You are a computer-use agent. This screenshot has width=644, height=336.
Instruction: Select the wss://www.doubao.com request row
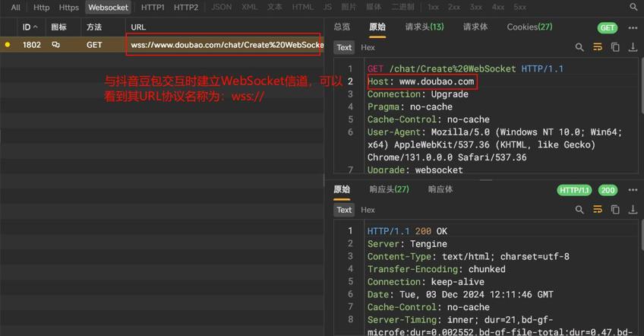162,44
